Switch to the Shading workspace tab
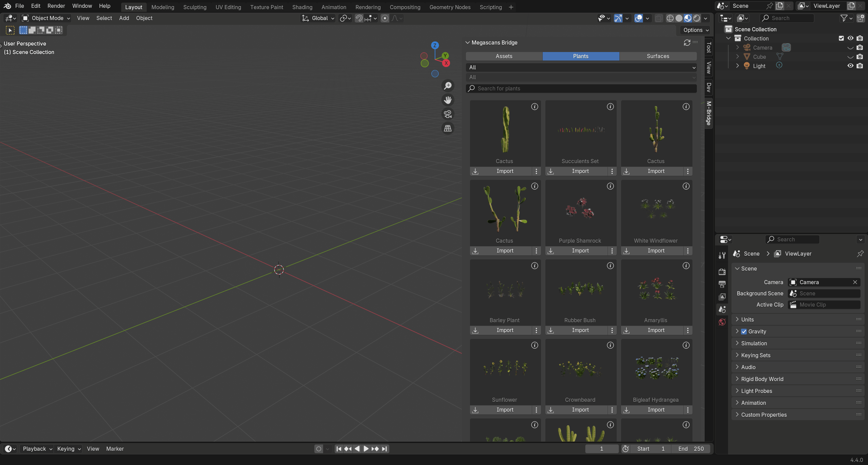 (x=302, y=7)
